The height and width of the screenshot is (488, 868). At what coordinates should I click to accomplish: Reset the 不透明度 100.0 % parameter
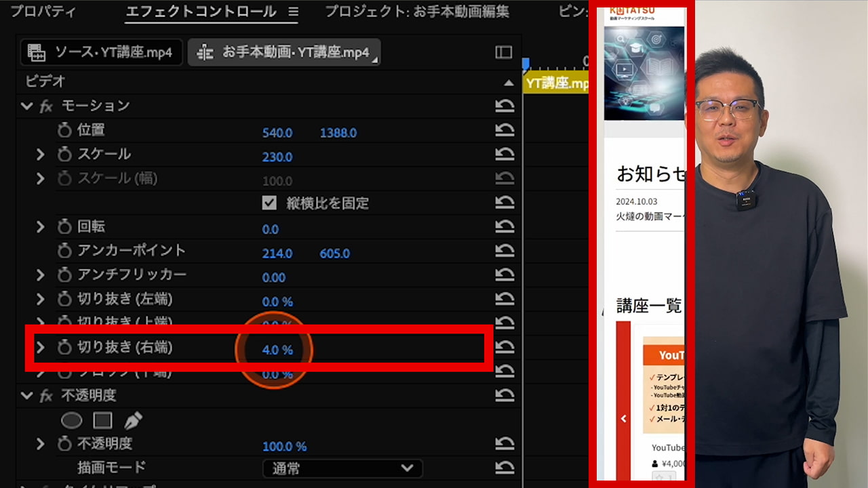point(505,444)
